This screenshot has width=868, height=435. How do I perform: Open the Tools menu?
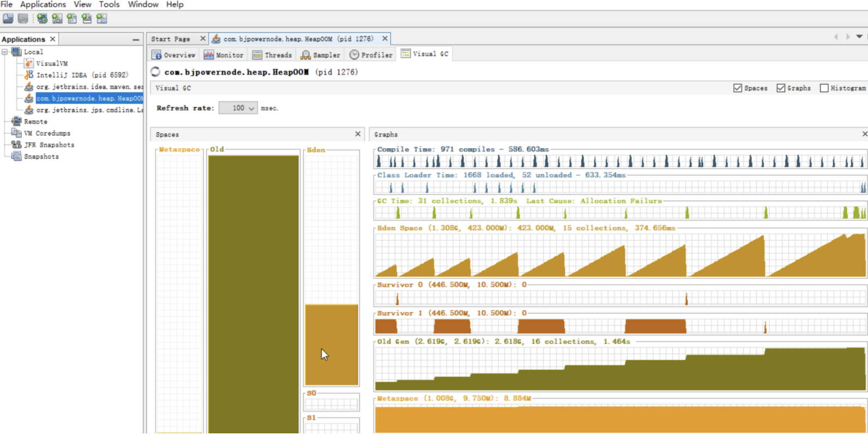[x=109, y=4]
